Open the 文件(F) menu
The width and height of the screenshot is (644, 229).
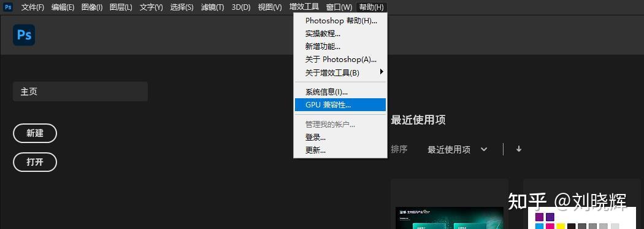coord(33,7)
